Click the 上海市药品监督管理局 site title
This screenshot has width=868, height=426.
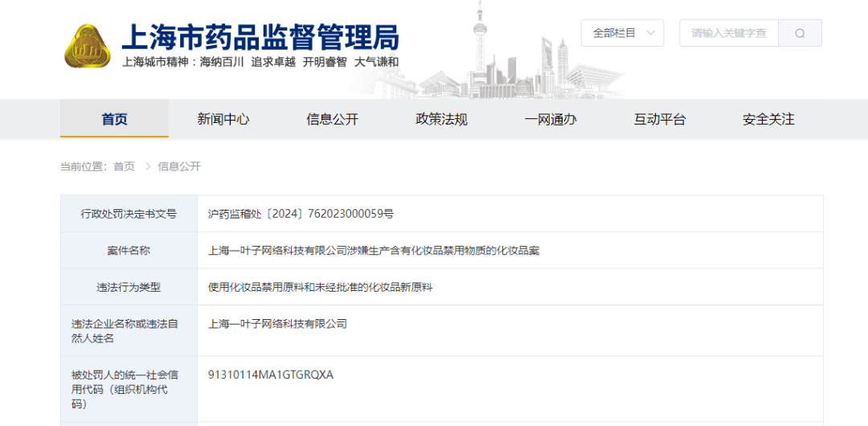(x=260, y=37)
